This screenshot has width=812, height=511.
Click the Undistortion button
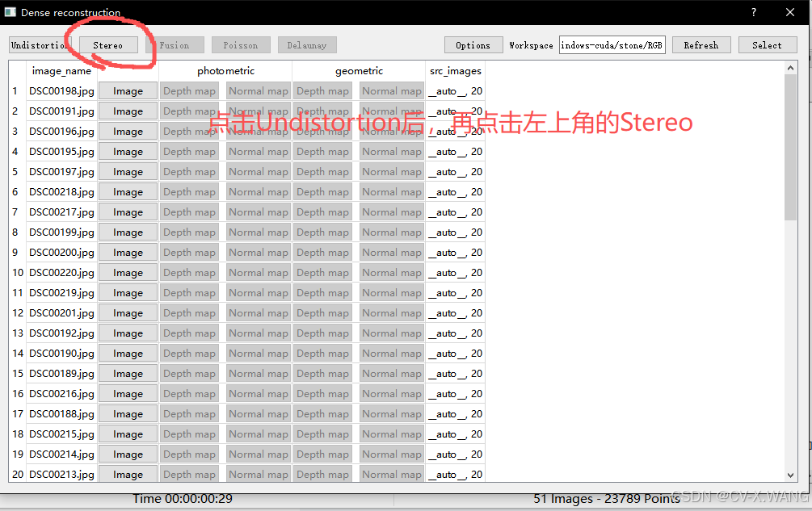point(39,44)
